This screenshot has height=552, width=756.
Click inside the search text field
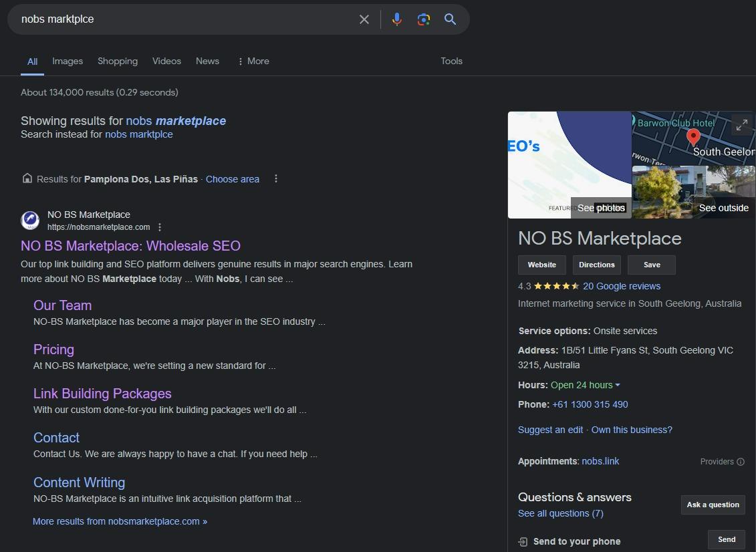tap(180, 19)
